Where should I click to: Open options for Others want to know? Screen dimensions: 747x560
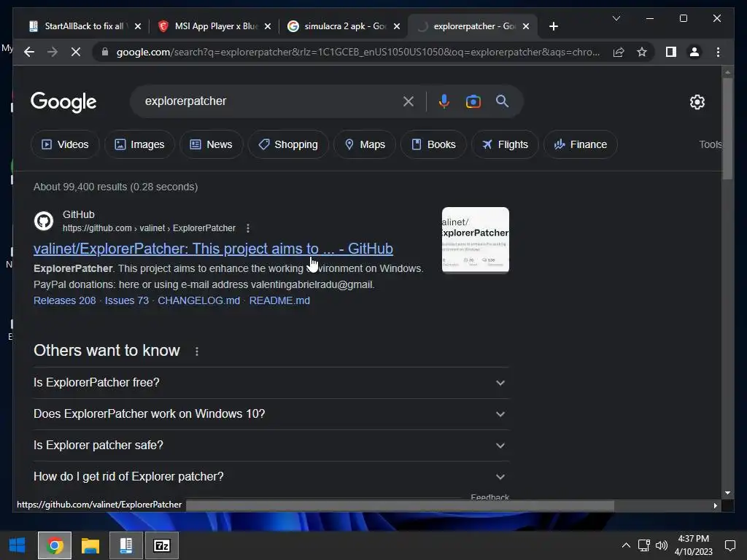click(197, 351)
